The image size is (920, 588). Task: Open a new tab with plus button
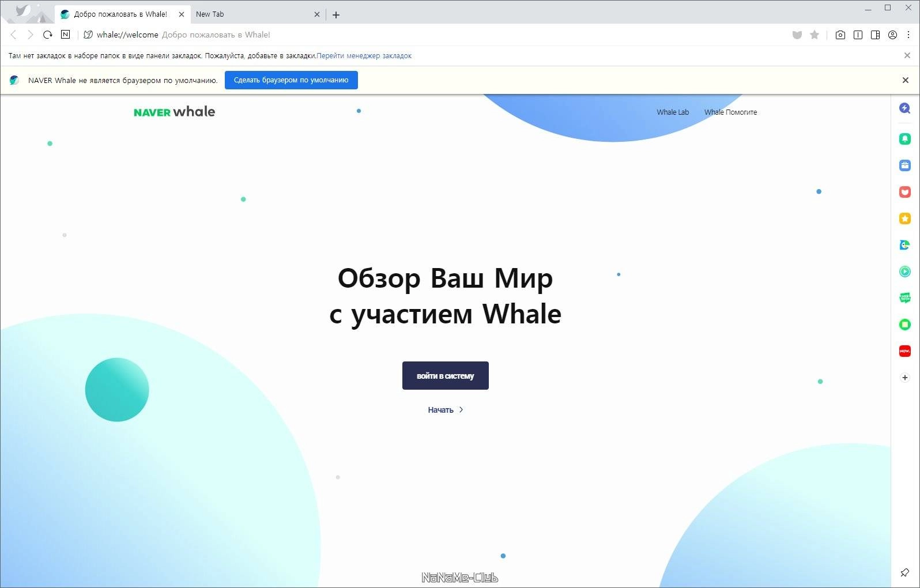[336, 15]
